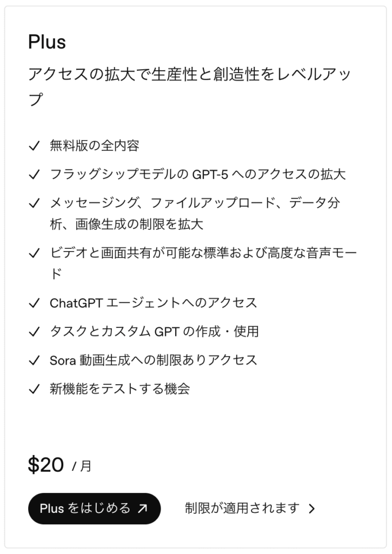This screenshot has height=554, width=392.
Task: Click the ChatGPT エージェントへのアクセス text
Action: (154, 303)
